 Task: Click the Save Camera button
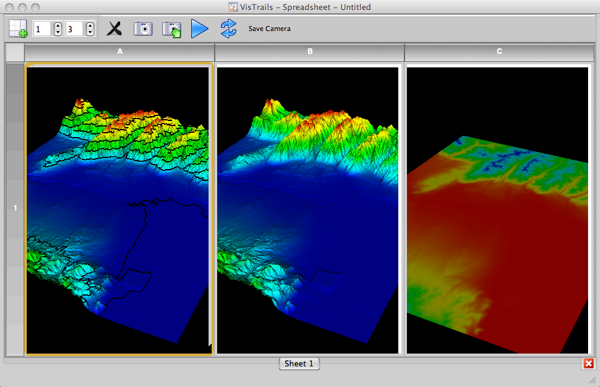(269, 29)
